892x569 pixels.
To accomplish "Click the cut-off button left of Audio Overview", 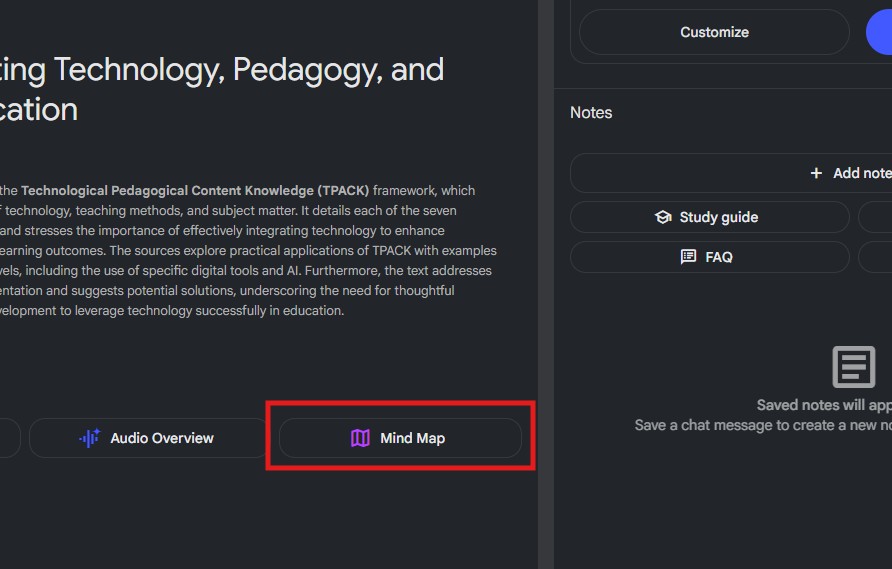I will pyautogui.click(x=8, y=438).
